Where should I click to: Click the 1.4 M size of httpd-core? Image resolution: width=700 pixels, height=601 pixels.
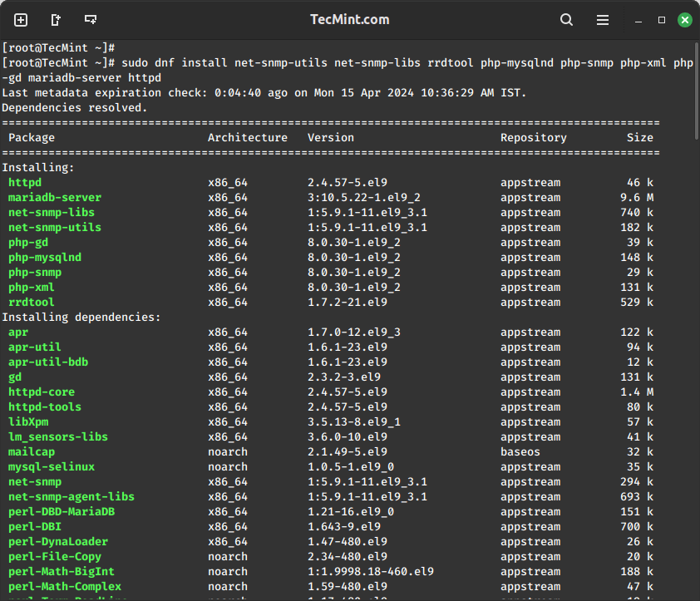tap(637, 392)
